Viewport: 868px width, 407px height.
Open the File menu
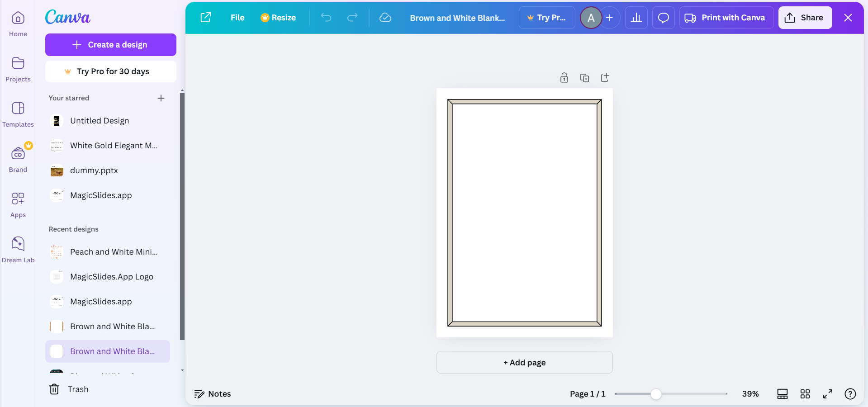(237, 18)
